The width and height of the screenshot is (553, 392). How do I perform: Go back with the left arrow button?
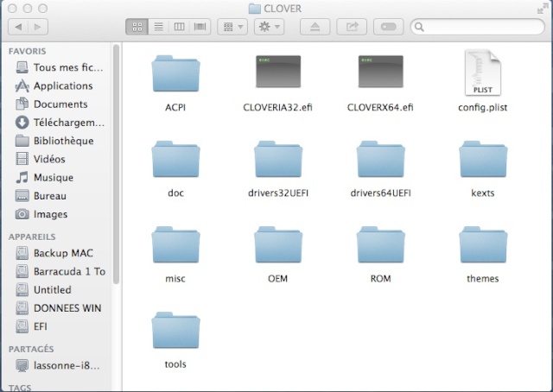[18, 27]
